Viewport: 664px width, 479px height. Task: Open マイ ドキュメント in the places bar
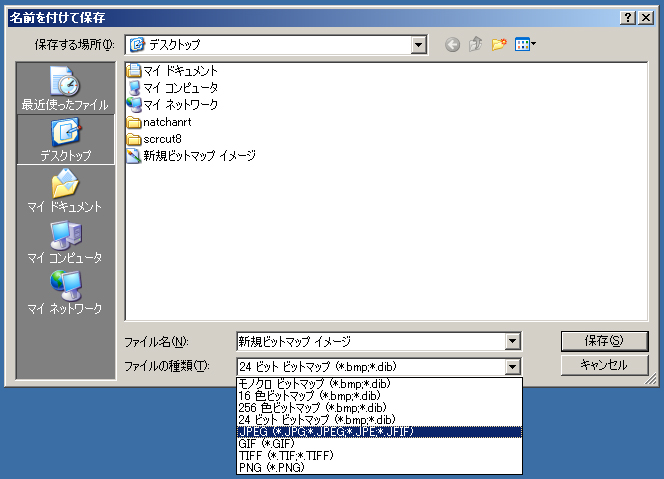click(64, 192)
